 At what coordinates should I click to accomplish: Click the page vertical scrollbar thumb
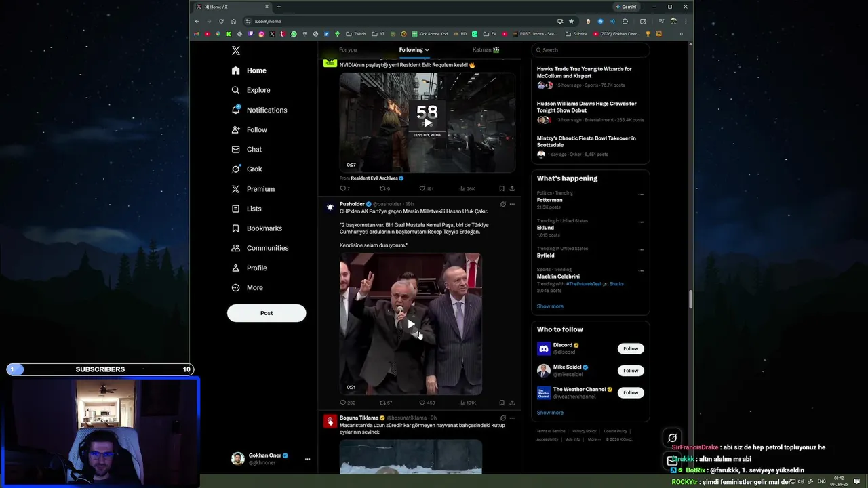[690, 299]
